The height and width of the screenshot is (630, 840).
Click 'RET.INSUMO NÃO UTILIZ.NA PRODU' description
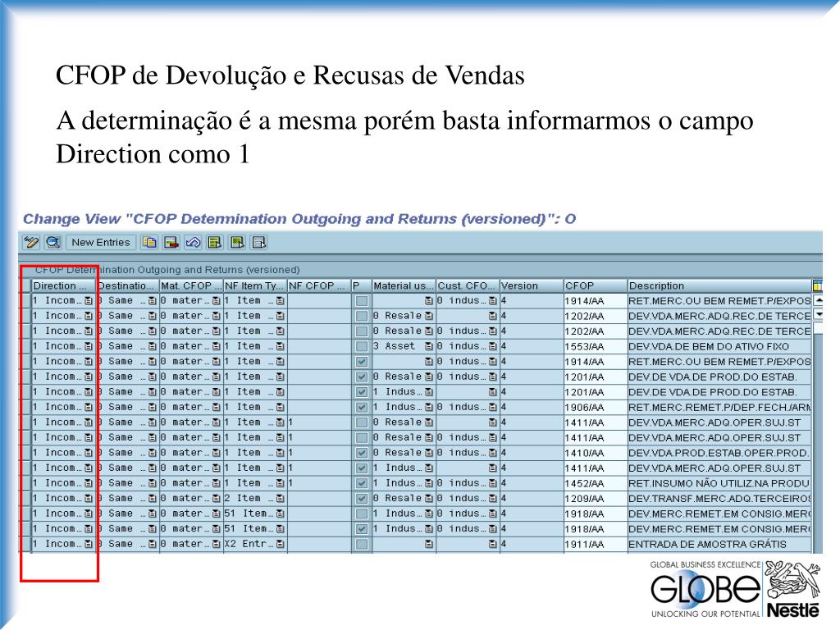click(x=719, y=483)
